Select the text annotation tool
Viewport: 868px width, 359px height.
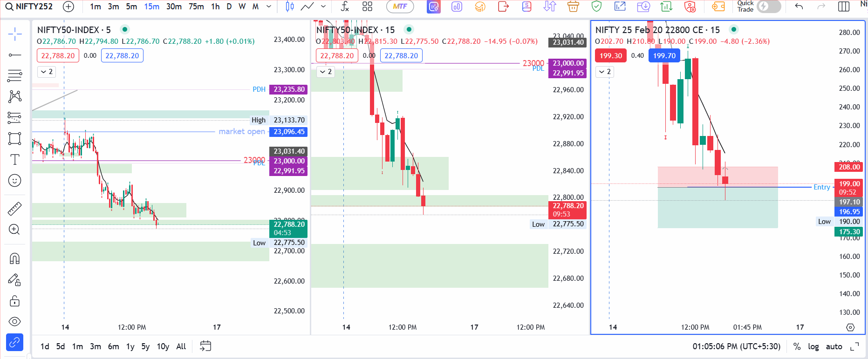click(15, 159)
